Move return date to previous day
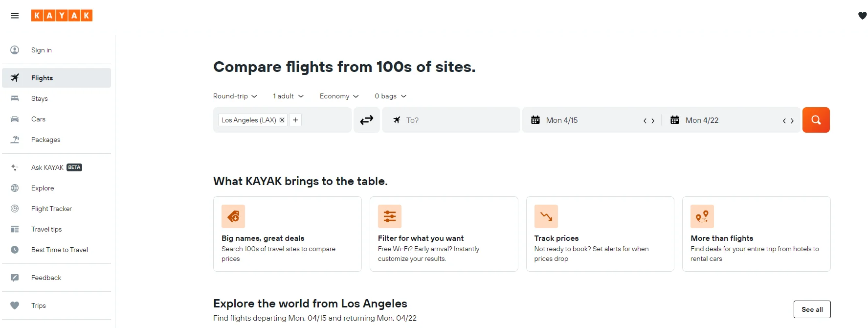The image size is (868, 328). click(784, 120)
